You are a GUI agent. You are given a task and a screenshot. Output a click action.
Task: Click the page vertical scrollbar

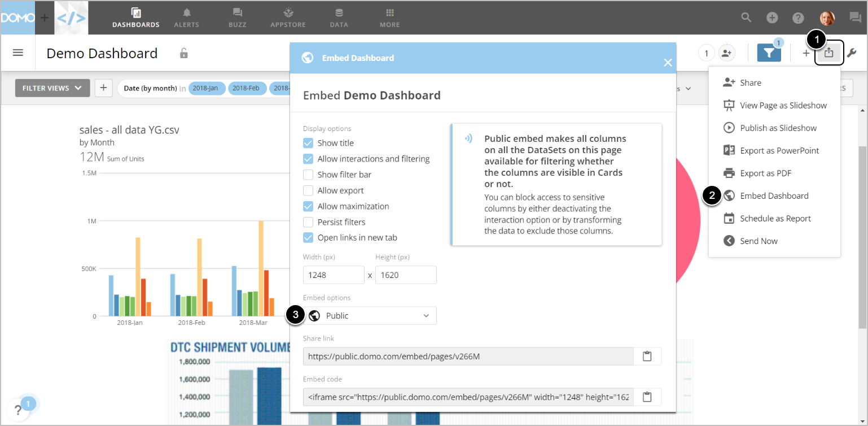point(862,237)
